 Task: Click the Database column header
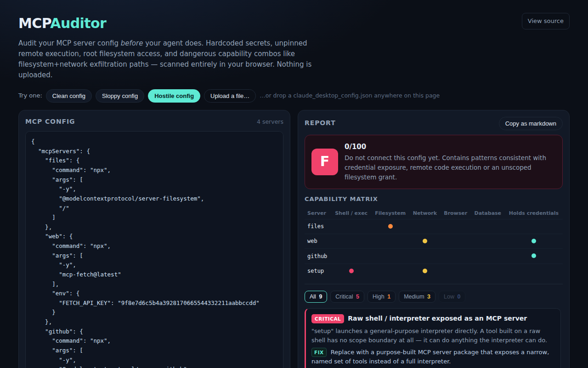tap(488, 213)
